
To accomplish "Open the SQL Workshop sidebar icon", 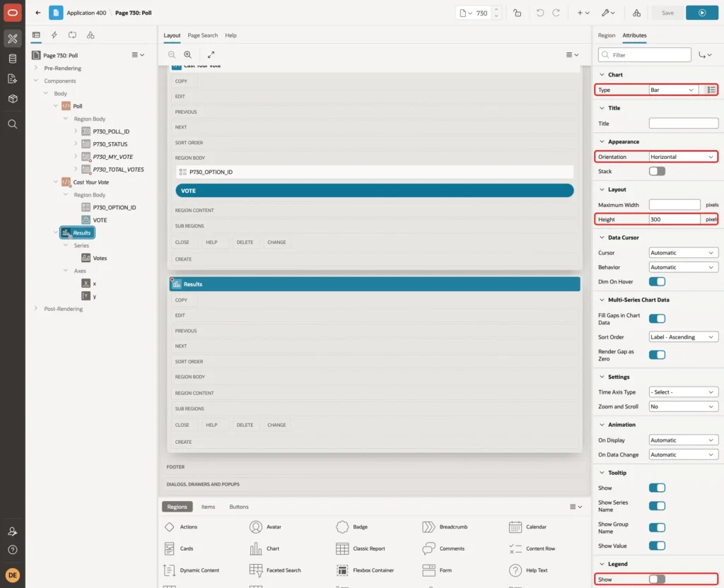I will point(13,59).
